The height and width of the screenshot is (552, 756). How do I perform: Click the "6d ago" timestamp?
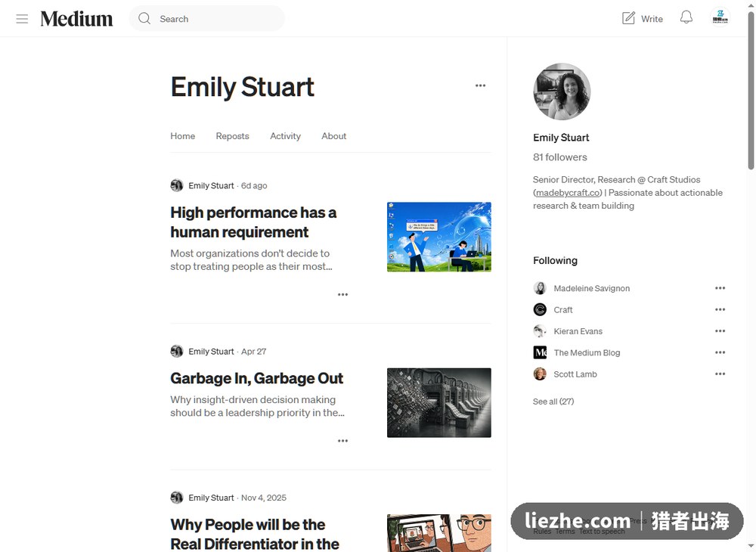coord(254,185)
